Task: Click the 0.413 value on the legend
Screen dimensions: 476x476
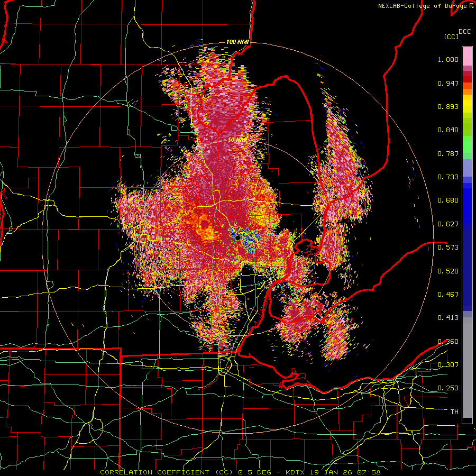Action: pyautogui.click(x=448, y=317)
